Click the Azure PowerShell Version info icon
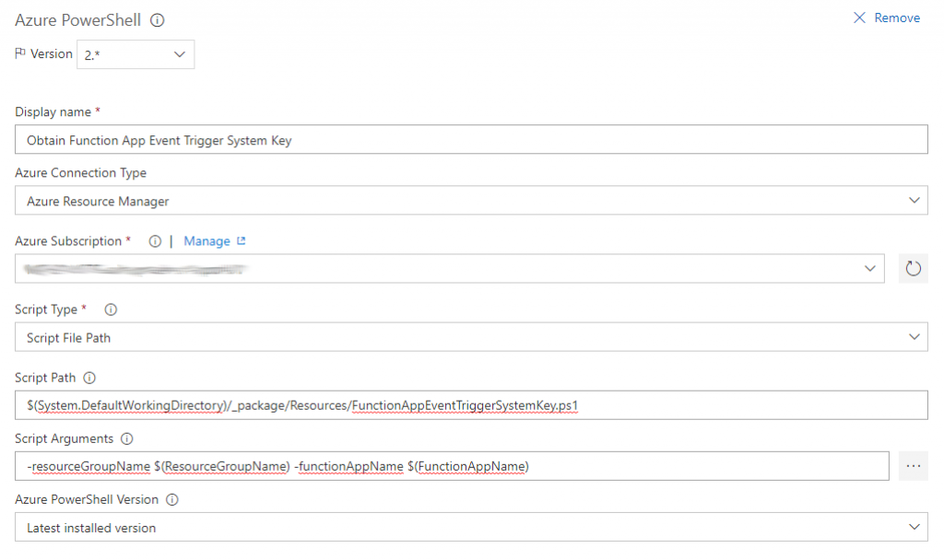 coord(172,500)
